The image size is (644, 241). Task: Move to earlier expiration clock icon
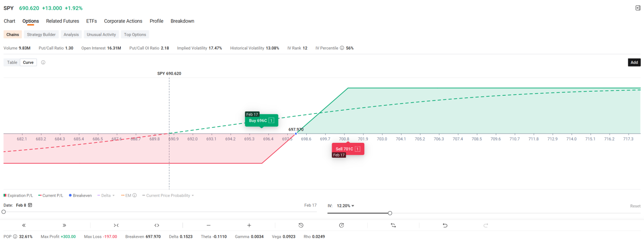301,225
